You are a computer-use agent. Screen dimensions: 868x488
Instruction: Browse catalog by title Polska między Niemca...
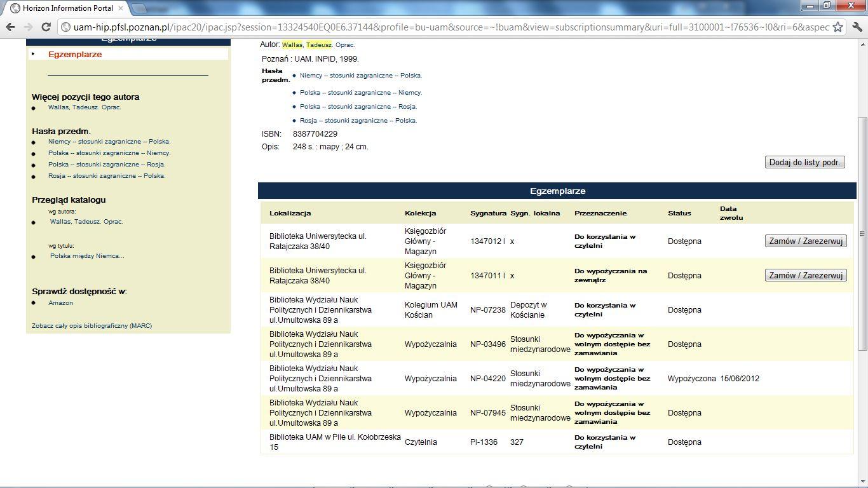87,255
